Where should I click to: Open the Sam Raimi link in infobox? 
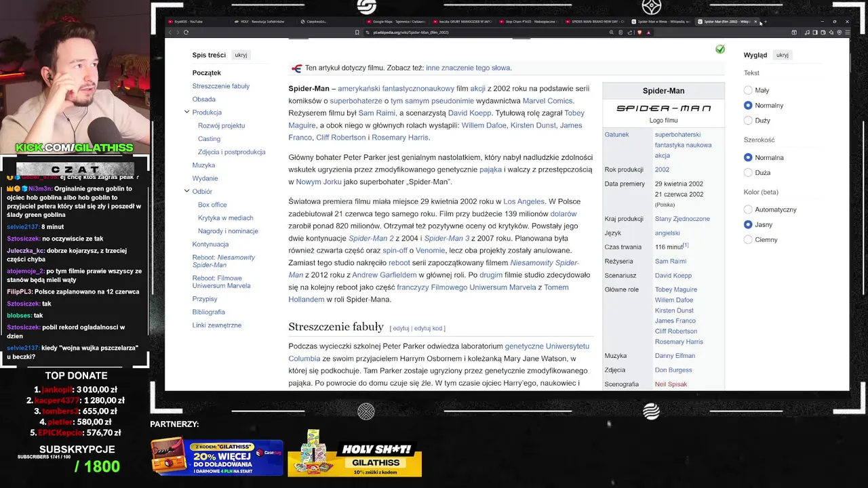click(x=671, y=261)
